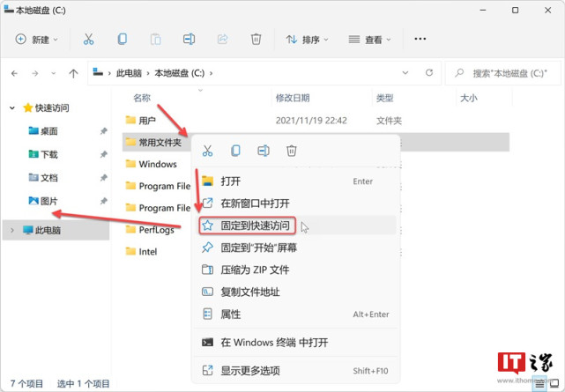
Task: Click the drive icon in the address bar
Action: [x=98, y=72]
